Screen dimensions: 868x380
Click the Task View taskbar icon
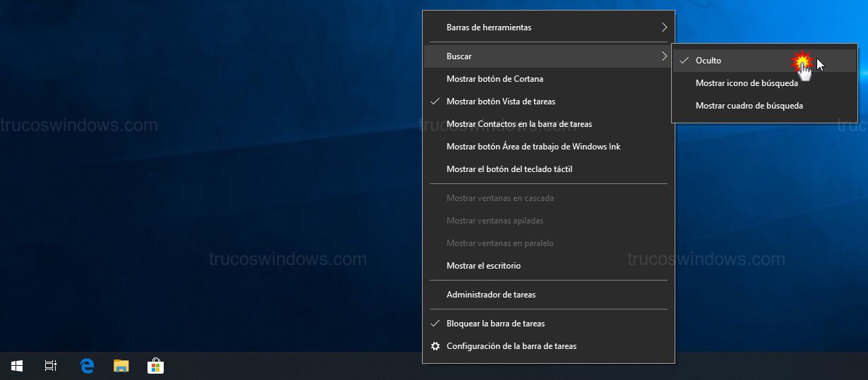[51, 366]
